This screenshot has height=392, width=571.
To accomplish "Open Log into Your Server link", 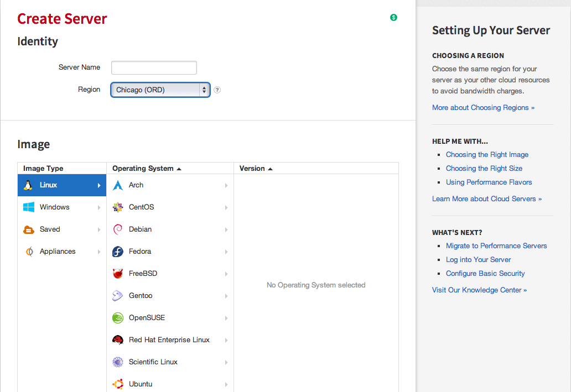I will click(478, 260).
